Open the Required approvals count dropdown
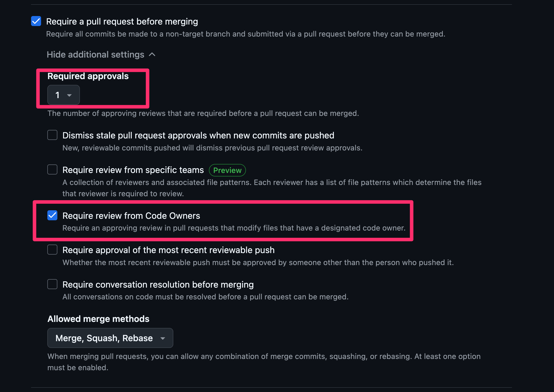 pos(63,95)
